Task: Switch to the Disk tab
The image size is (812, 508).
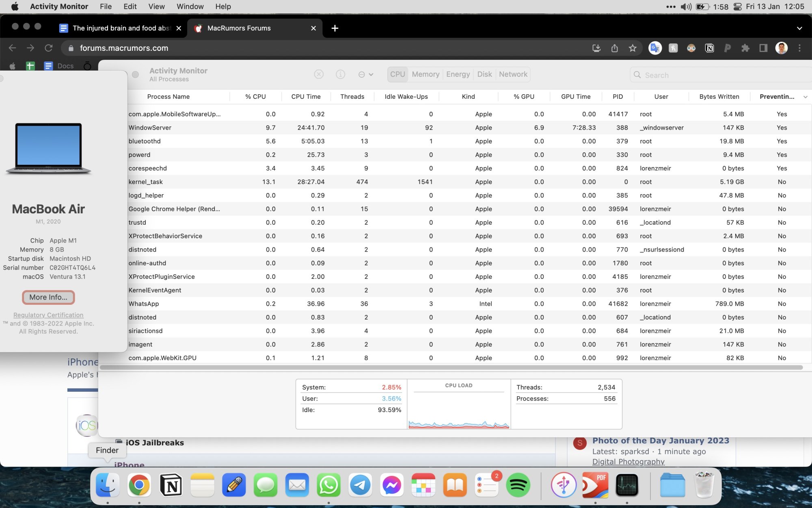Action: pyautogui.click(x=484, y=74)
